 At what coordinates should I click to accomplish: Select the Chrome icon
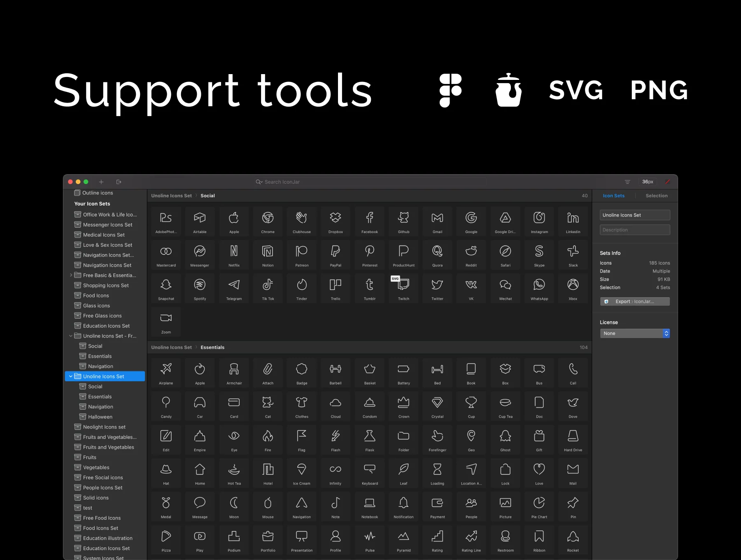coord(268,221)
